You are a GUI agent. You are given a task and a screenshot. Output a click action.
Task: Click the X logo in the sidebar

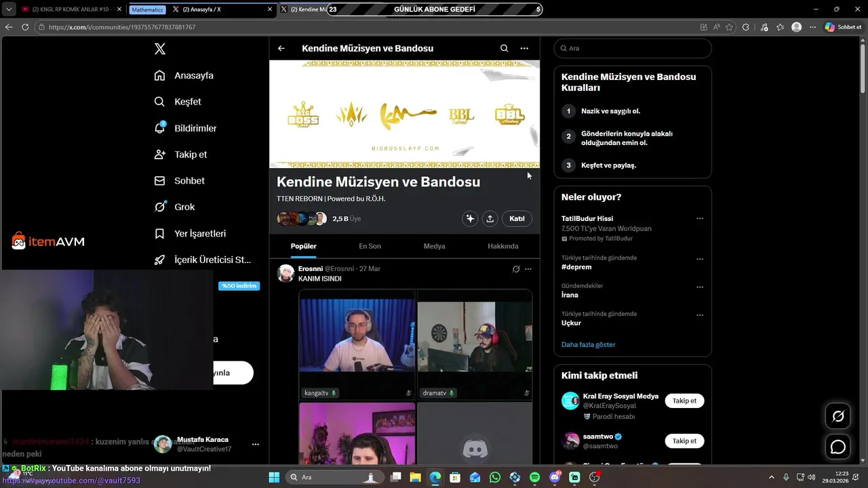159,49
